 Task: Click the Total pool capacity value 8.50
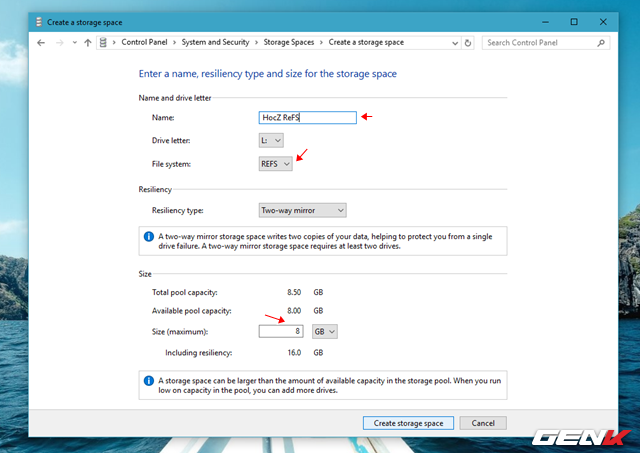[294, 292]
